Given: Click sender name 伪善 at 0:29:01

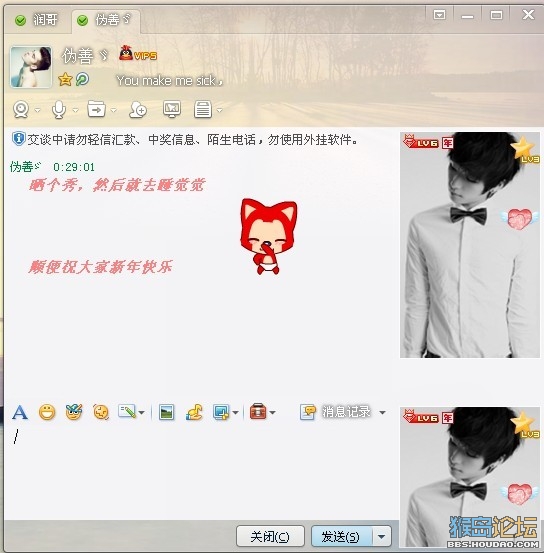Looking at the screenshot, I should click(25, 166).
